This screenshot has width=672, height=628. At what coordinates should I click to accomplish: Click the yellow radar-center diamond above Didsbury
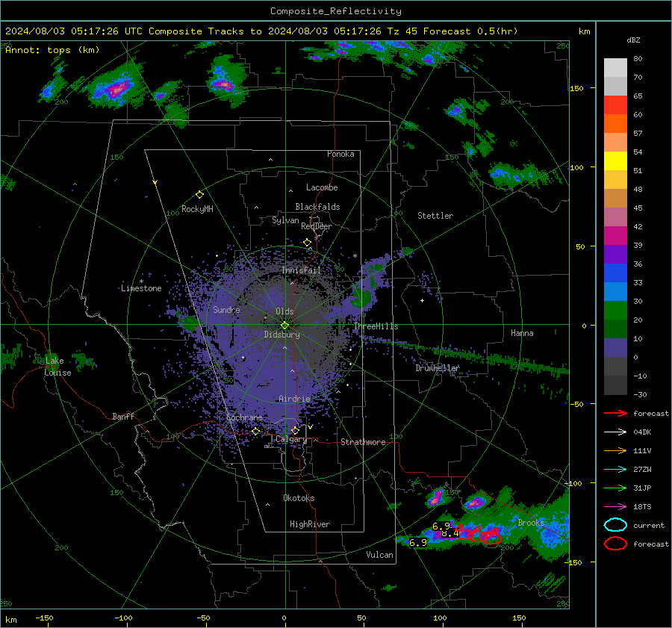coord(284,325)
